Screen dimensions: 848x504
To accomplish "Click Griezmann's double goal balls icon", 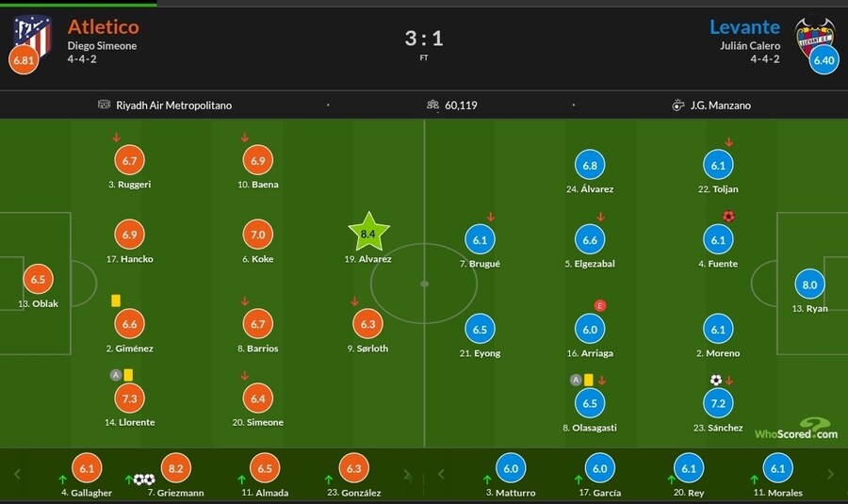I will tap(143, 480).
